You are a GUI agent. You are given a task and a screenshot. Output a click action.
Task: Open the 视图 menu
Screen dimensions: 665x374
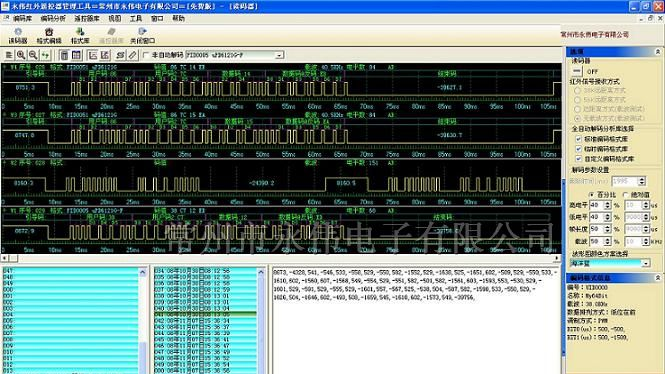[115, 18]
